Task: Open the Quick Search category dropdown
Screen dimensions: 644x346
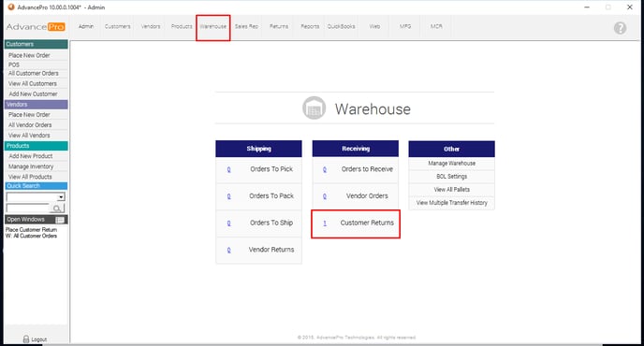Action: (36, 197)
